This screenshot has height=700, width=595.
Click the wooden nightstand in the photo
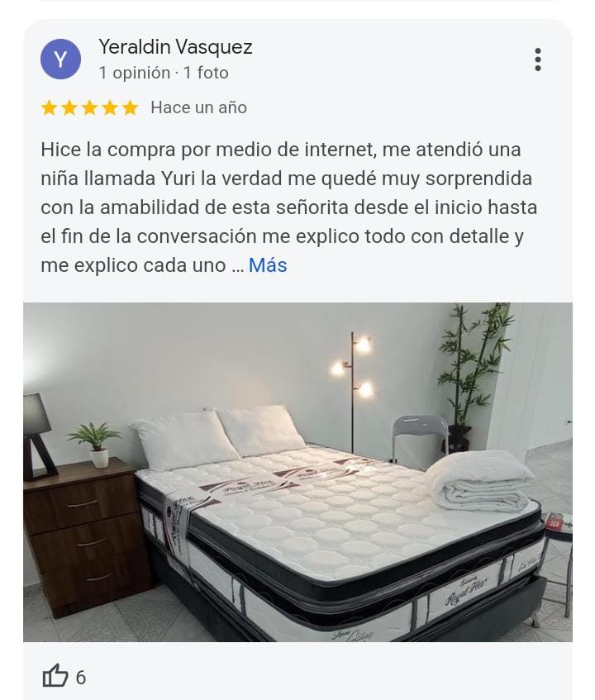click(x=88, y=536)
